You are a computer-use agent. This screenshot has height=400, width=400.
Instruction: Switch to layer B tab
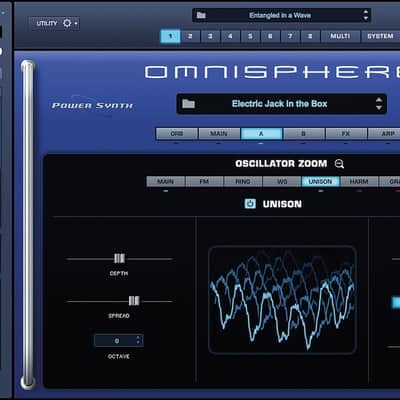(x=304, y=134)
